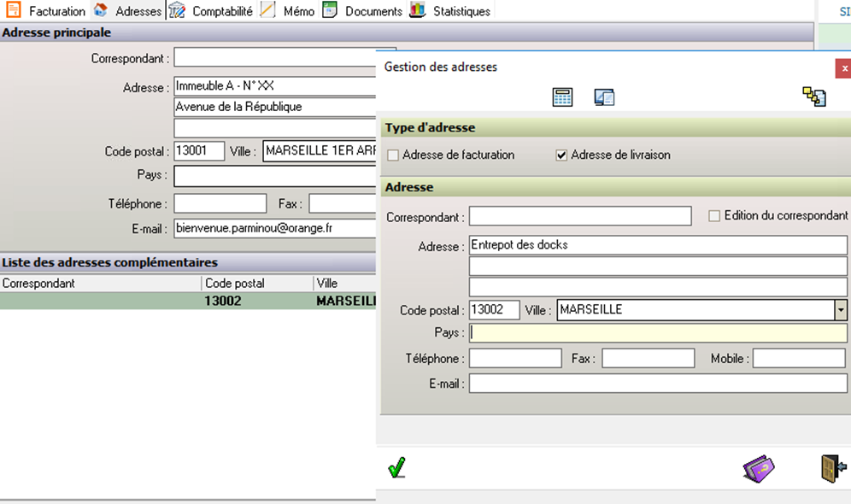Open the purple help book icon
Screen dimensions: 851x504
759,468
